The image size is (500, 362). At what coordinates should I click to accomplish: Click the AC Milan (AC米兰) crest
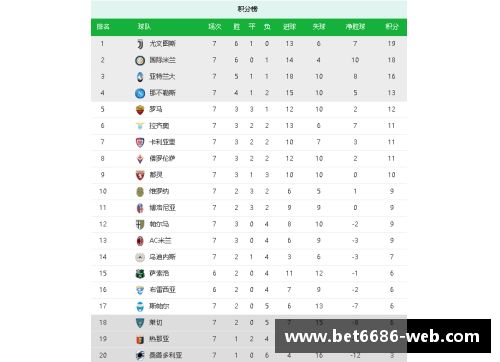pyautogui.click(x=140, y=241)
